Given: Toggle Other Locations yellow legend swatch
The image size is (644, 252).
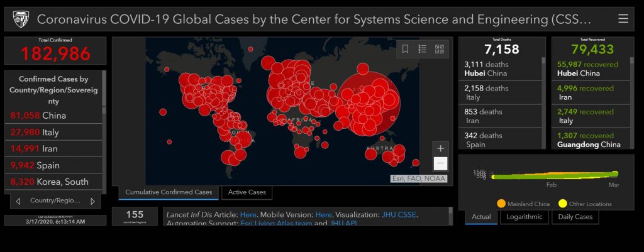Looking at the screenshot, I should coord(562,204).
